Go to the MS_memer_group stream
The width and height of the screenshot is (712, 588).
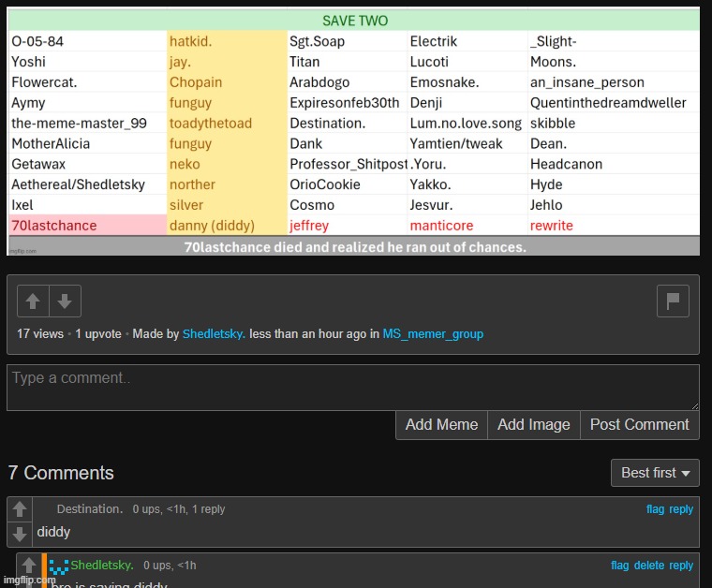tap(433, 334)
